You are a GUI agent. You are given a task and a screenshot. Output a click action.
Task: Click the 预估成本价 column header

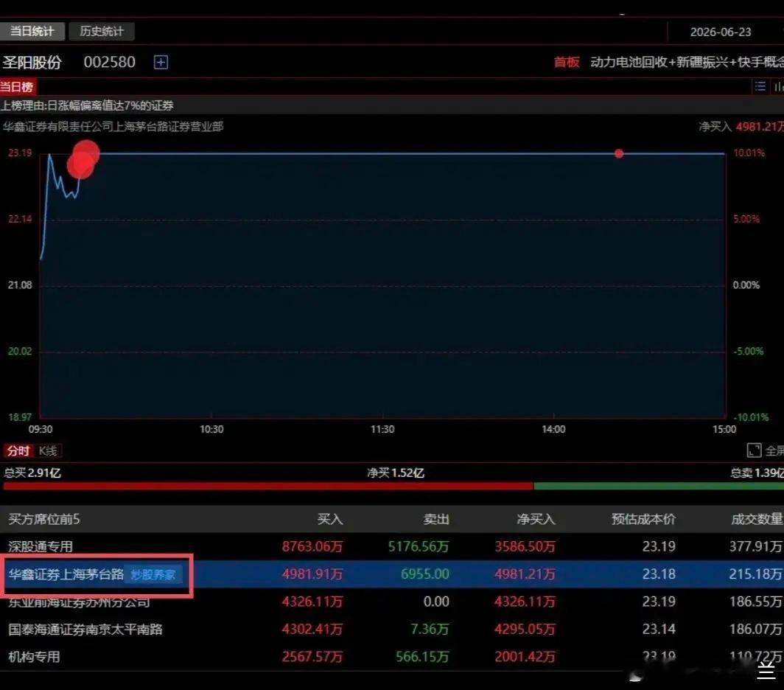(x=643, y=520)
